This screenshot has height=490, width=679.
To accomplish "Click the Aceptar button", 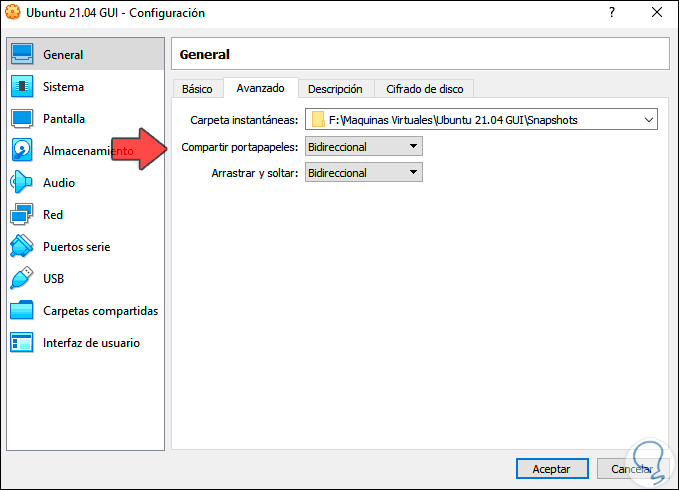I will 552,468.
